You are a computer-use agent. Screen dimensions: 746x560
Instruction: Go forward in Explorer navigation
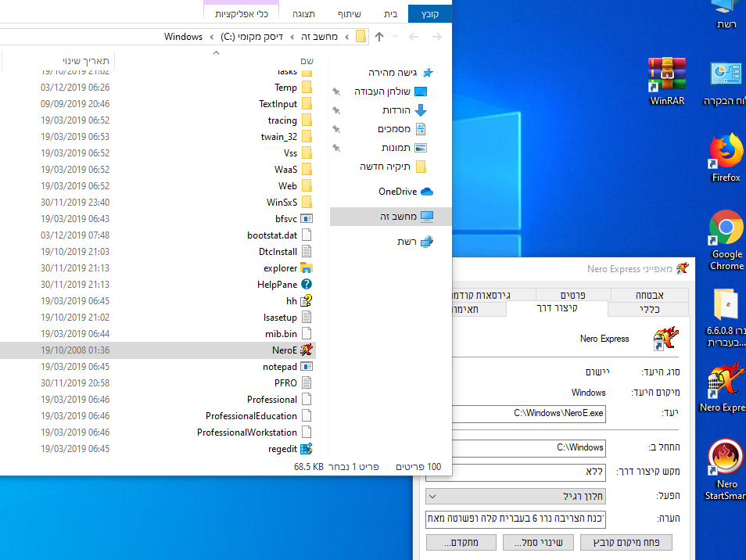click(437, 37)
